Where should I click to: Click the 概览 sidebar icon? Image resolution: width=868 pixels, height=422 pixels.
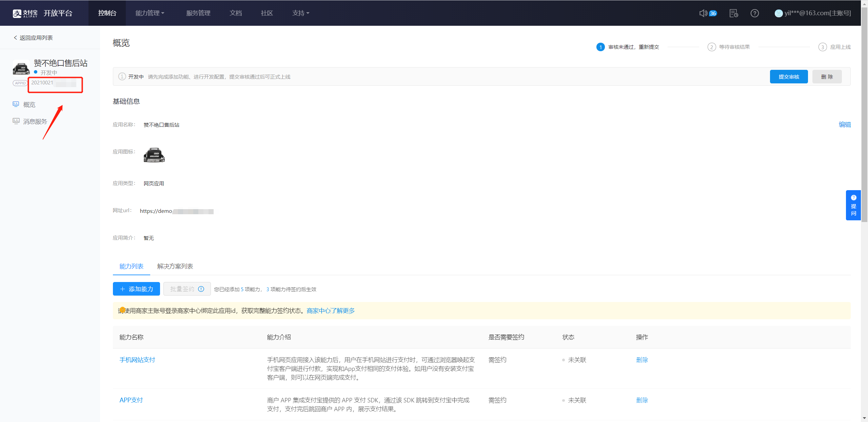(16, 104)
